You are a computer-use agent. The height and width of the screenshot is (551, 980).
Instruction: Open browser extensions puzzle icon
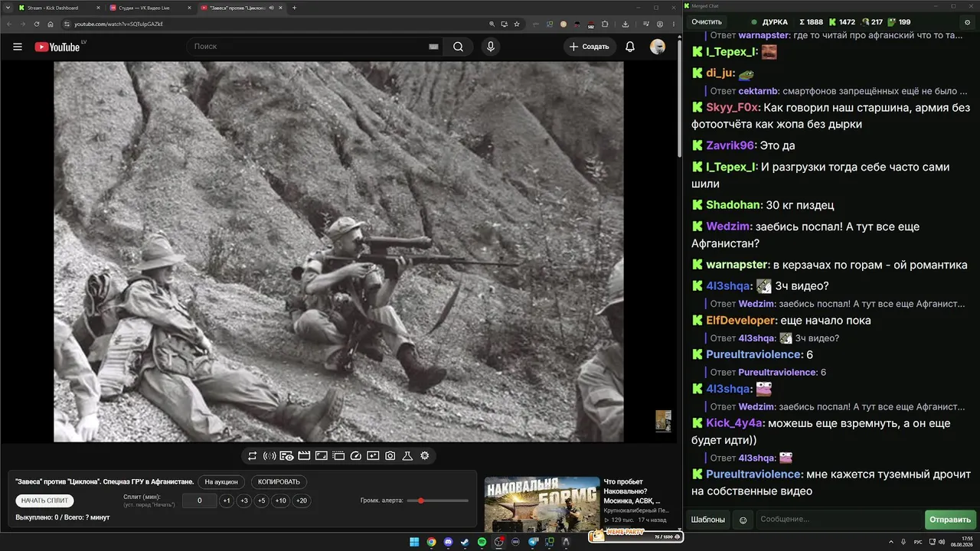[605, 24]
